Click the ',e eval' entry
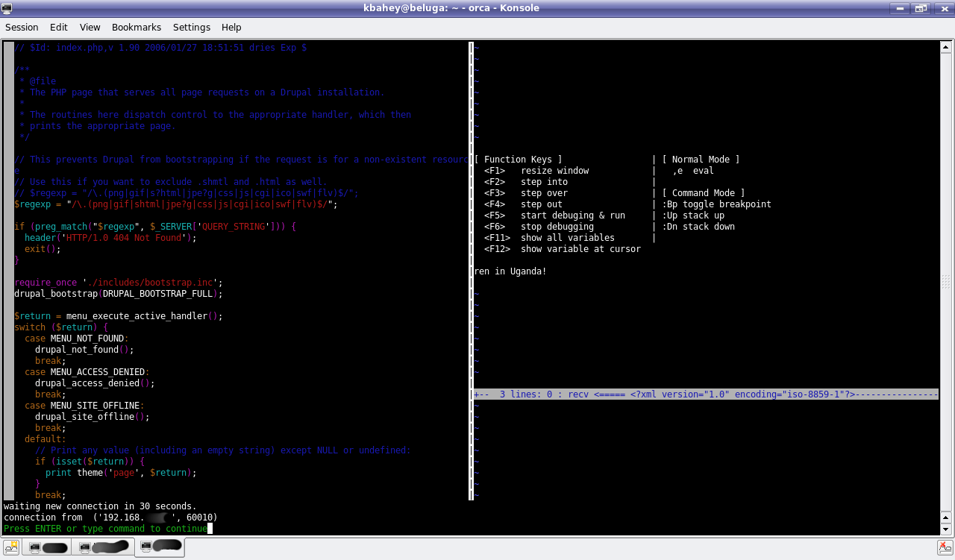Screen dimensions: 955x560 693,171
